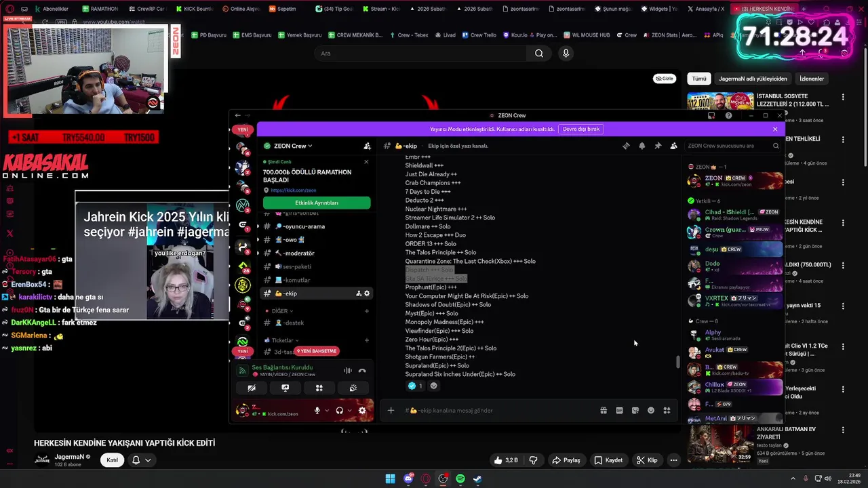Dismiss the live event card in sidebar
868x488 pixels.
tap(366, 161)
